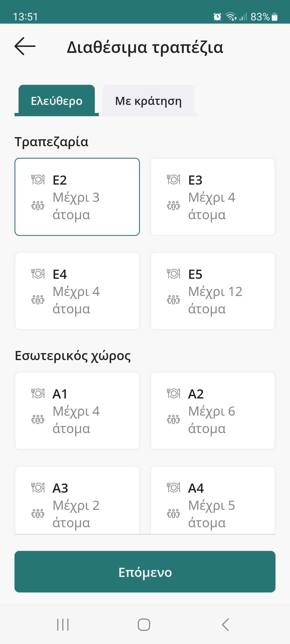The width and height of the screenshot is (290, 644).
Task: Tap plate icon on A1 table card
Action: coord(38,394)
